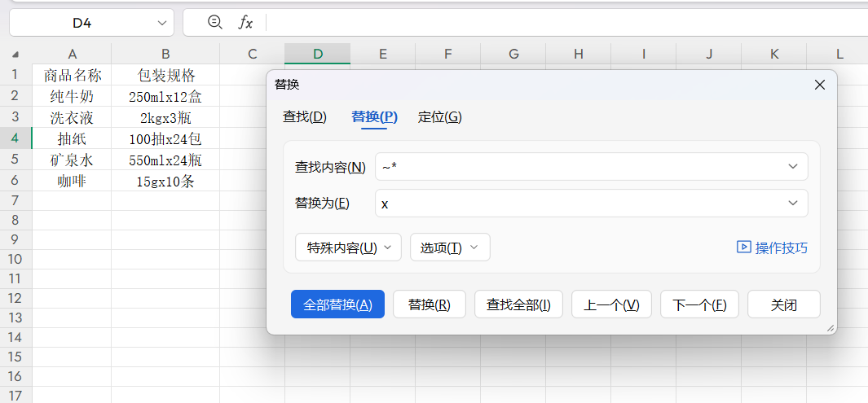Select column K header
Image resolution: width=868 pixels, height=403 pixels.
tap(774, 54)
